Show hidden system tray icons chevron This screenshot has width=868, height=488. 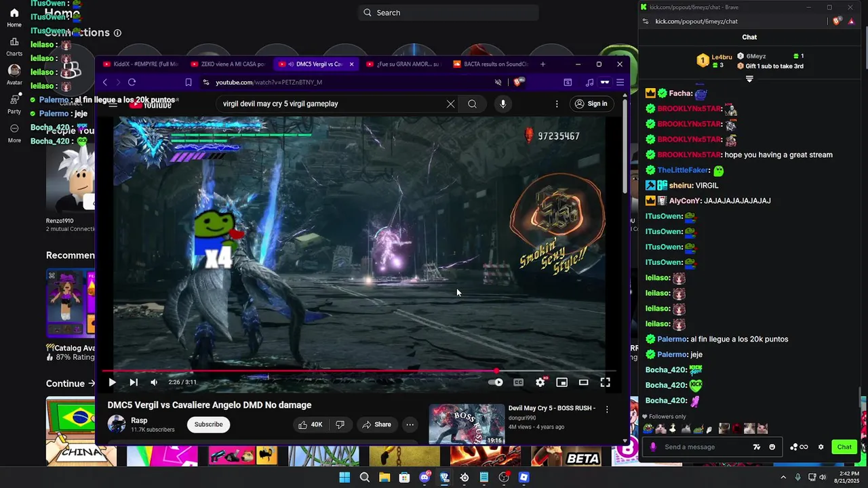(x=783, y=477)
